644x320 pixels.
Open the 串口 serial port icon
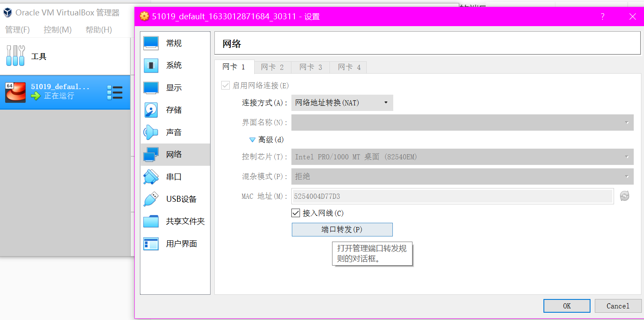[x=151, y=177]
